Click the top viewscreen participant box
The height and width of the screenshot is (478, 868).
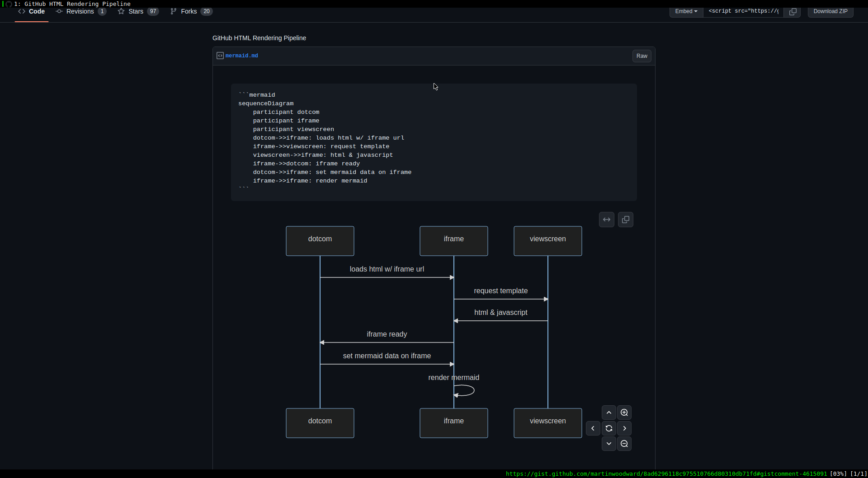click(x=548, y=241)
